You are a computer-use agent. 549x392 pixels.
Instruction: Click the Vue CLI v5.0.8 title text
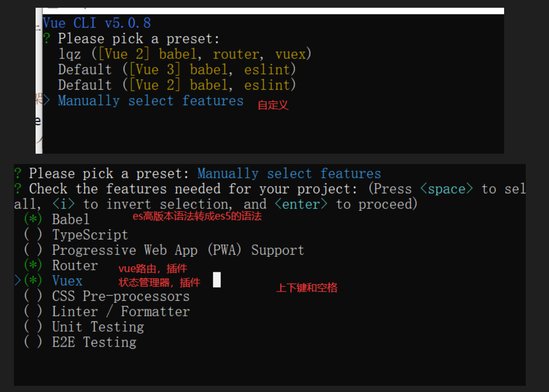[96, 23]
